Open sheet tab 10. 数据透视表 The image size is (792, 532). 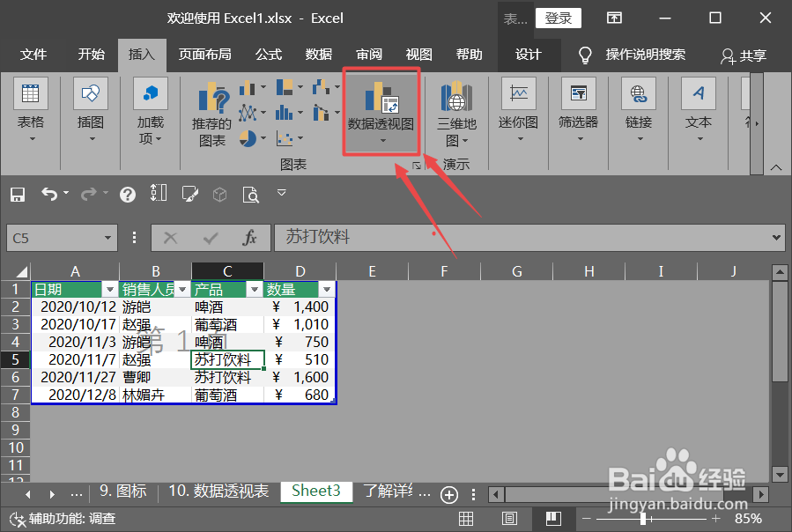tap(218, 491)
